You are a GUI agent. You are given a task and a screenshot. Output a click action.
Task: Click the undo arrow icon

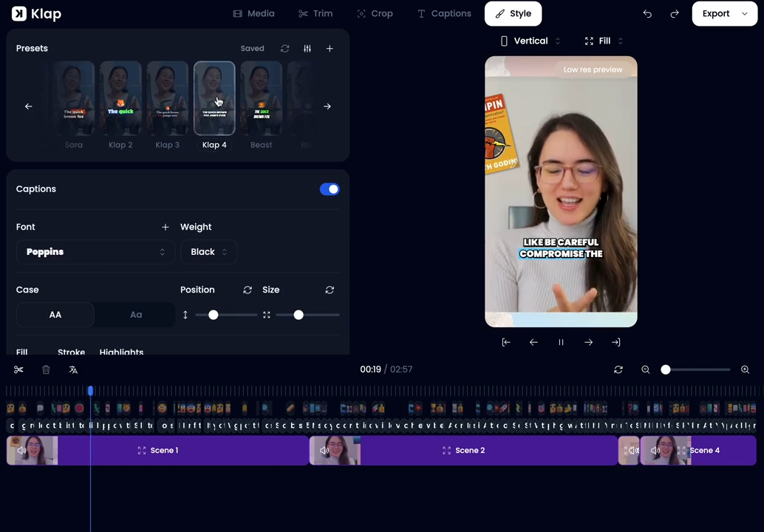coord(647,14)
